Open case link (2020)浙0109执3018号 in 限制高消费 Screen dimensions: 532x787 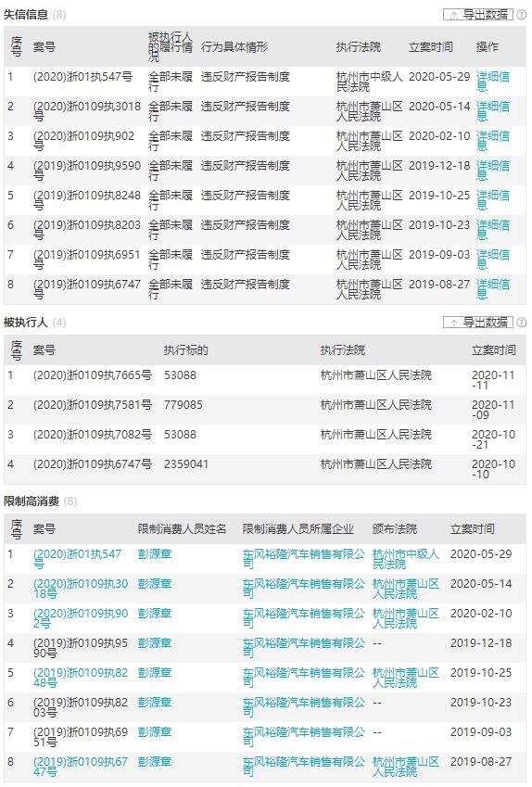pyautogui.click(x=81, y=589)
